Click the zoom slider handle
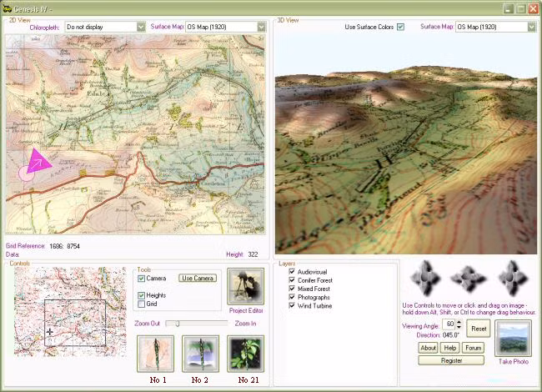This screenshot has height=392, width=542. [178, 324]
